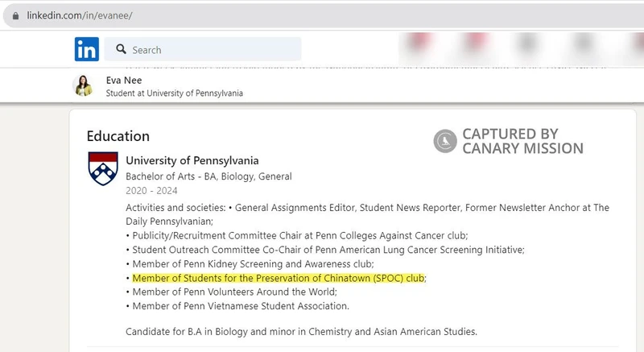The height and width of the screenshot is (352, 644).
Task: Click the LinkedIn logo
Action: pyautogui.click(x=87, y=49)
